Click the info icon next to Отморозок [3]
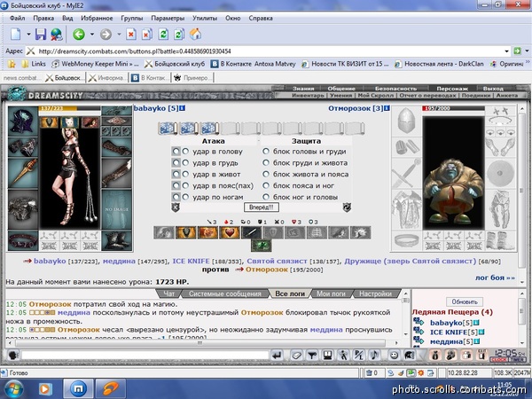The width and height of the screenshot is (532, 399). coord(387,108)
